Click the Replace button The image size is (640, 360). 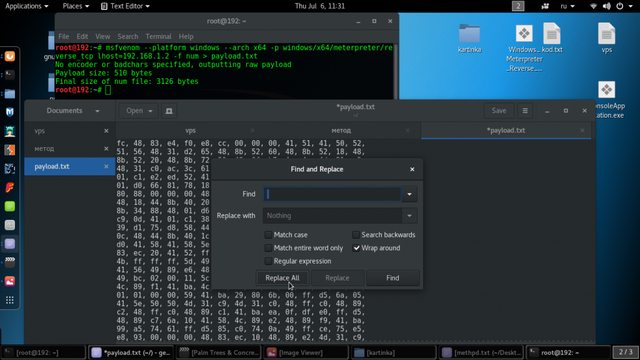pos(337,278)
